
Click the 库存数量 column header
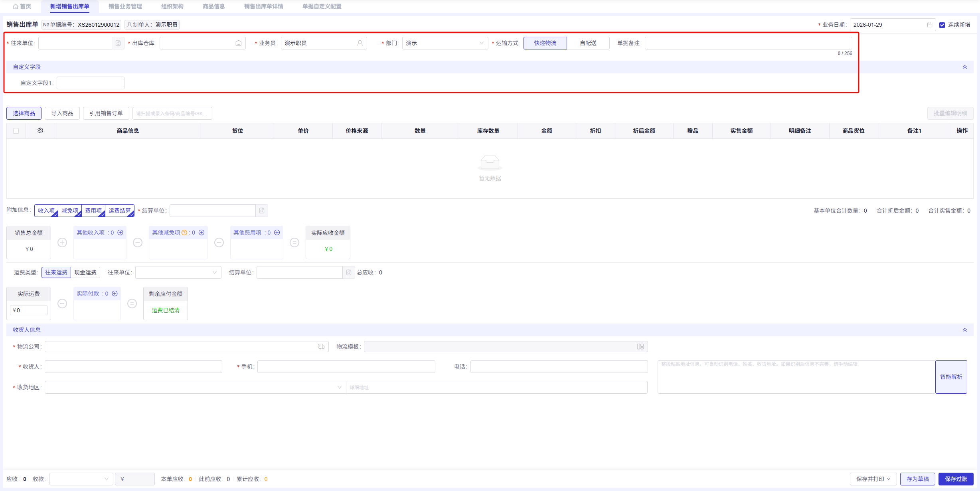[x=488, y=131]
